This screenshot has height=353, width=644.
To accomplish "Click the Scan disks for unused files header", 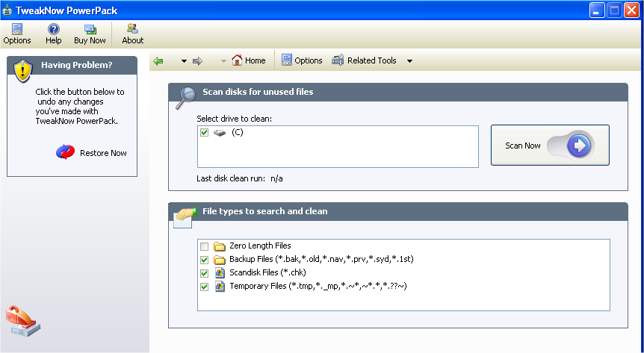I will point(398,92).
